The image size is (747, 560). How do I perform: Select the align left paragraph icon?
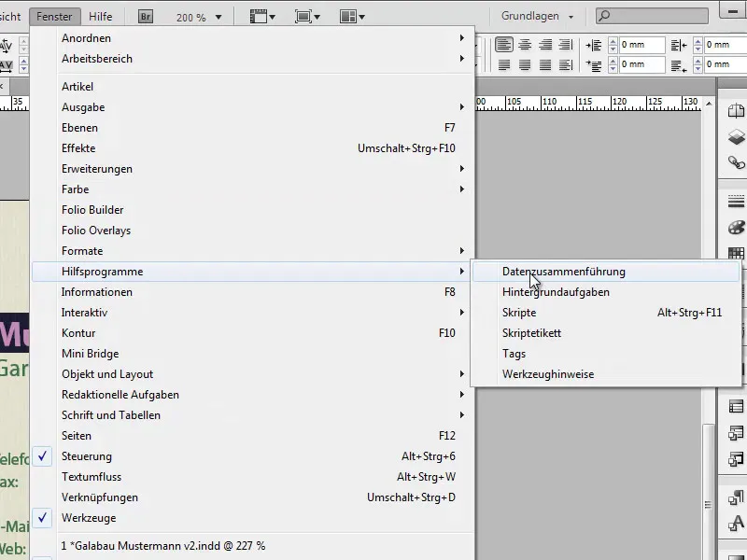[x=503, y=45]
